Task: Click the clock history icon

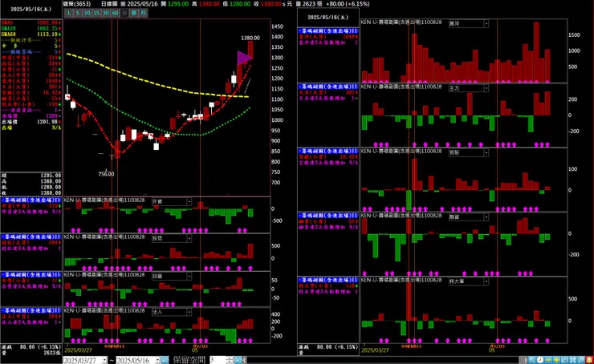Action: (540, 360)
